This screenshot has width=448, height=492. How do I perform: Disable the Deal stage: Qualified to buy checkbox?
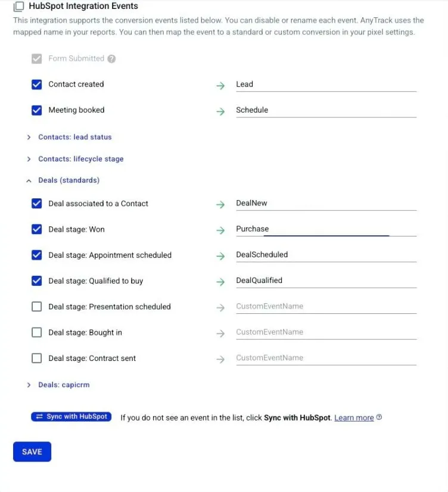tap(37, 281)
